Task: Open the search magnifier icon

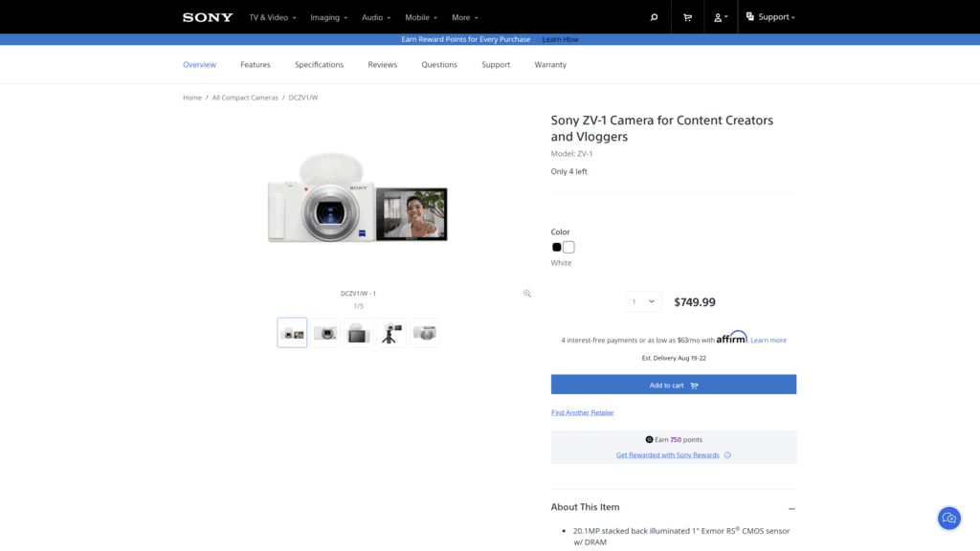Action: [654, 17]
